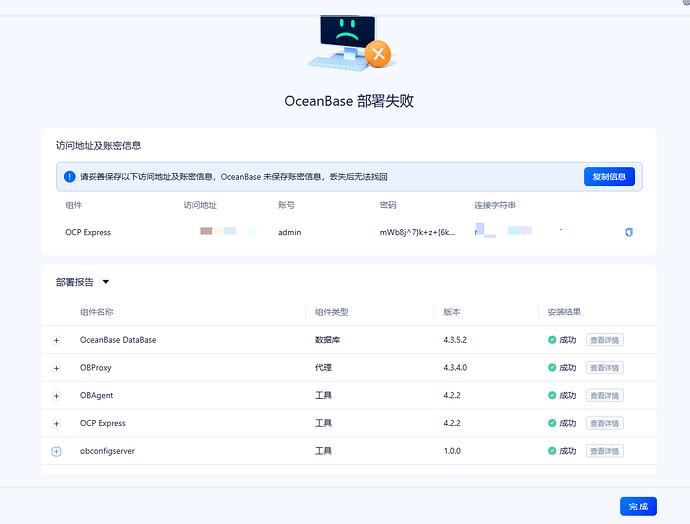690x524 pixels.
Task: Click the 访问地址 column header
Action: [200, 205]
